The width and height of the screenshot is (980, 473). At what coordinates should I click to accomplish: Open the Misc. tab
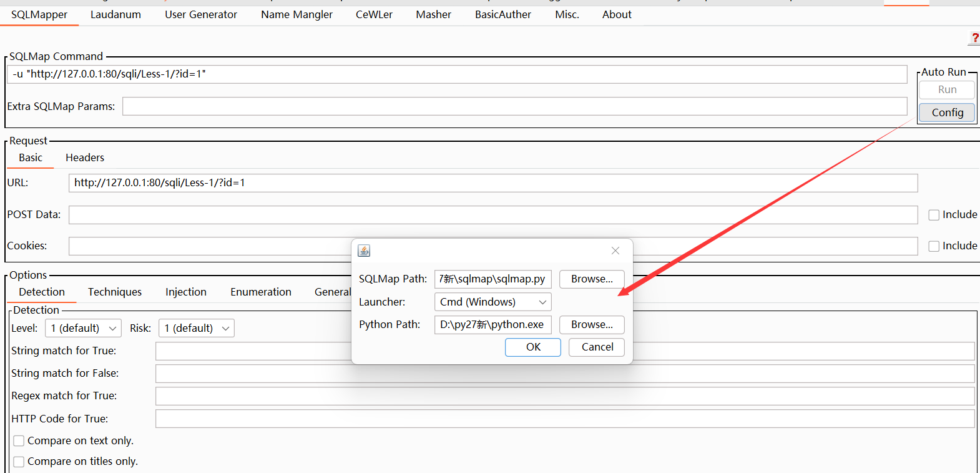567,14
